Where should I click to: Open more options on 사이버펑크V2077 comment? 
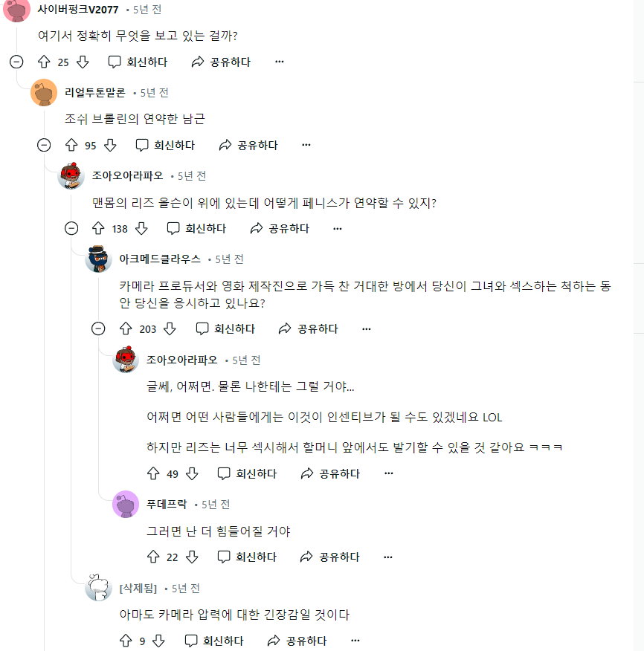[280, 62]
